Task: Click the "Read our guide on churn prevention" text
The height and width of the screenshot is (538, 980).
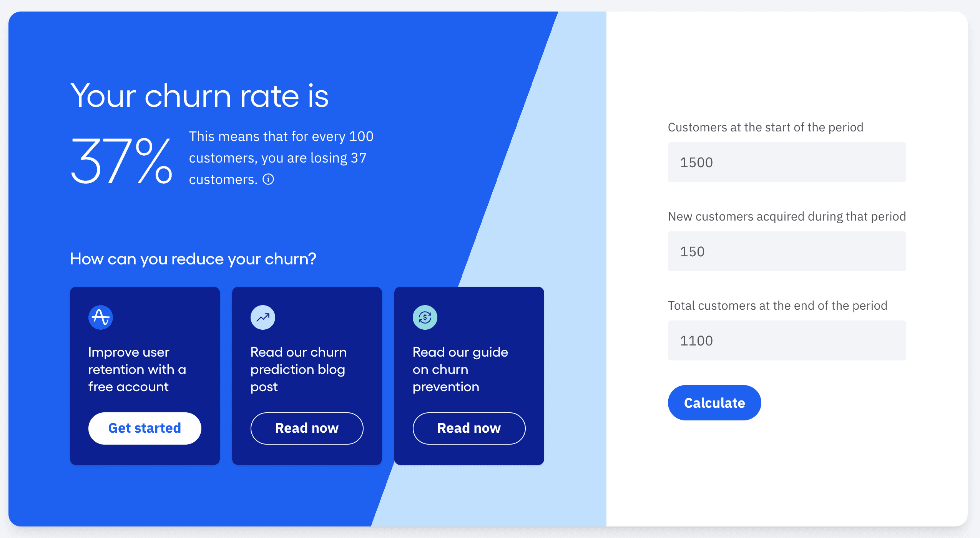Action: point(460,369)
